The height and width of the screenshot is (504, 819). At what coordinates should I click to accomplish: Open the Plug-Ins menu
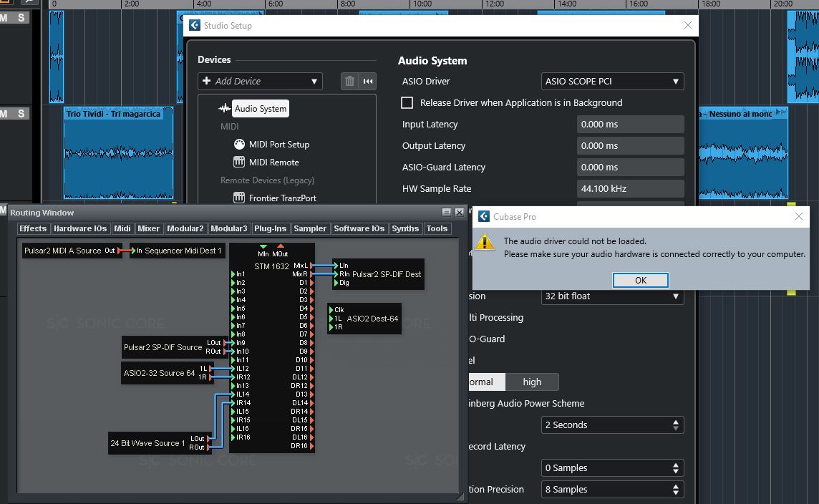tap(270, 228)
